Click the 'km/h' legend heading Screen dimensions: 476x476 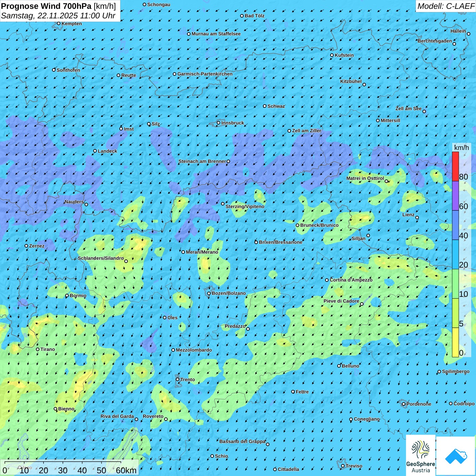461,147
